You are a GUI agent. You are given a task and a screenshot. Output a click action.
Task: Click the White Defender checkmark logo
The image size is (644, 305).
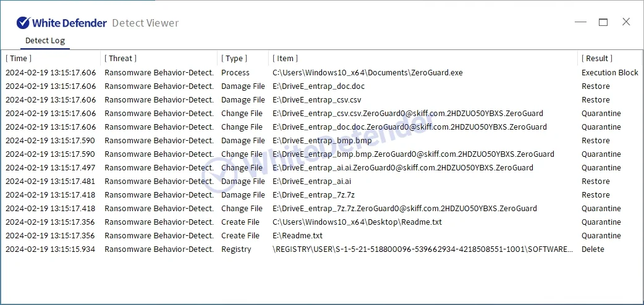coord(23,23)
